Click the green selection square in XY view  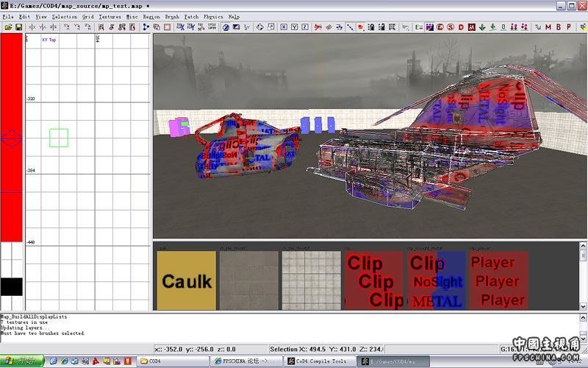tap(59, 138)
